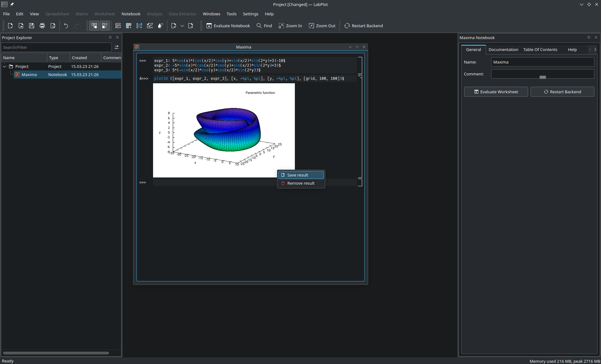Collapse the Project tree item
Screen dimensions: 601x364
5,66
